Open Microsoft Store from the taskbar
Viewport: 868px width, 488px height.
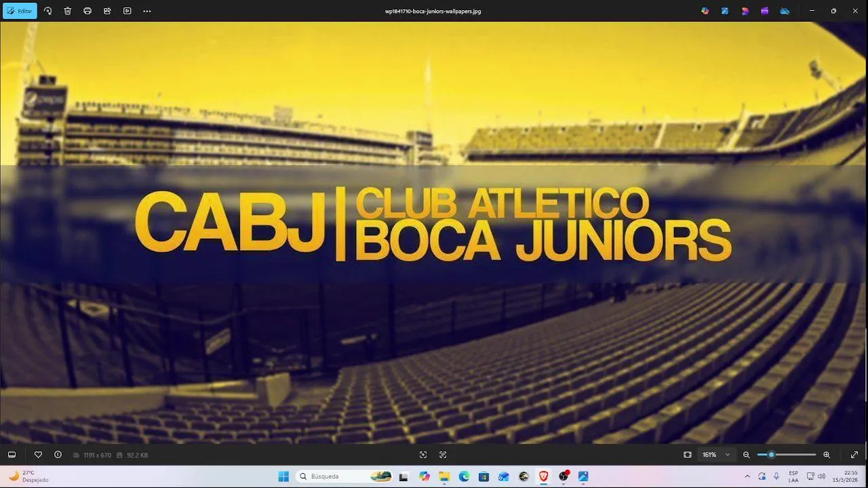(x=484, y=476)
